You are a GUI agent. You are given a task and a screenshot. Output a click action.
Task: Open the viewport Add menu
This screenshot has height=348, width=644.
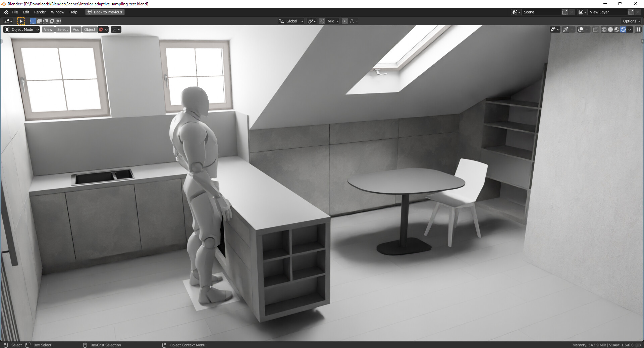76,29
